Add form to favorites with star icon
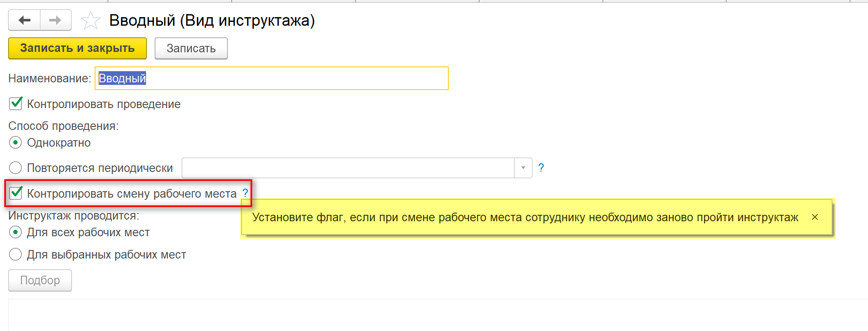 [90, 21]
